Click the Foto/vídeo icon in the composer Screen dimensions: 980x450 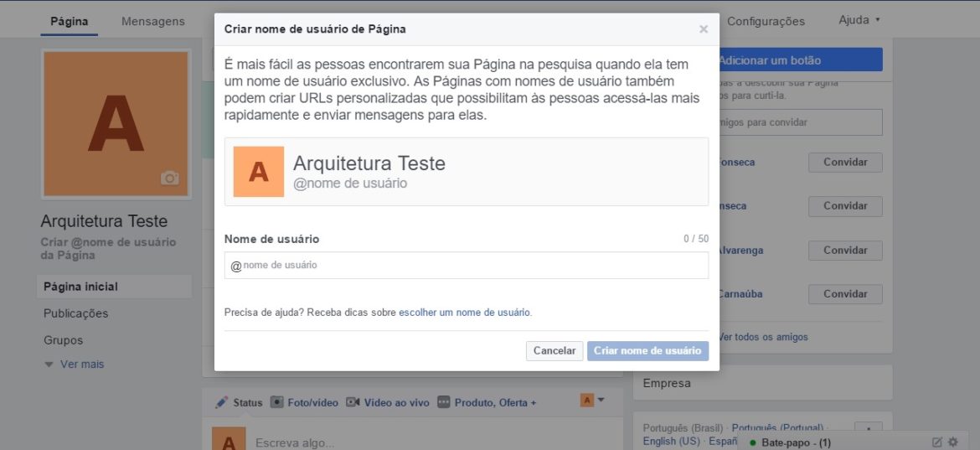(277, 402)
